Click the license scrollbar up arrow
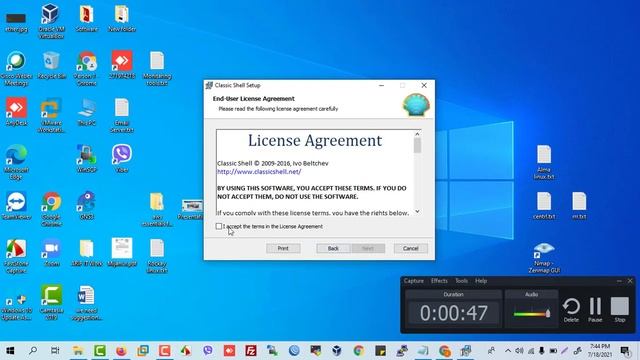The height and width of the screenshot is (360, 640). click(x=417, y=134)
